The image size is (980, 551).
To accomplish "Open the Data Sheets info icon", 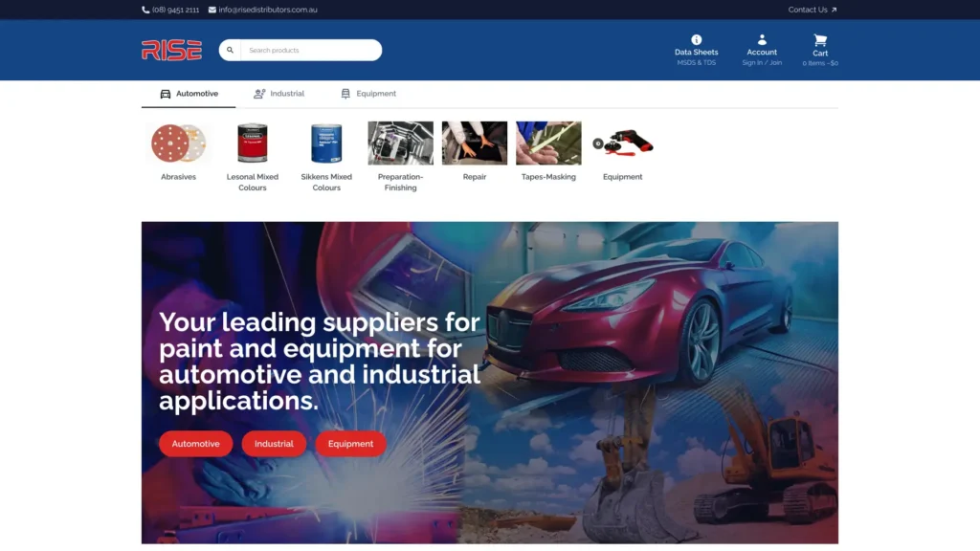I will tap(697, 39).
